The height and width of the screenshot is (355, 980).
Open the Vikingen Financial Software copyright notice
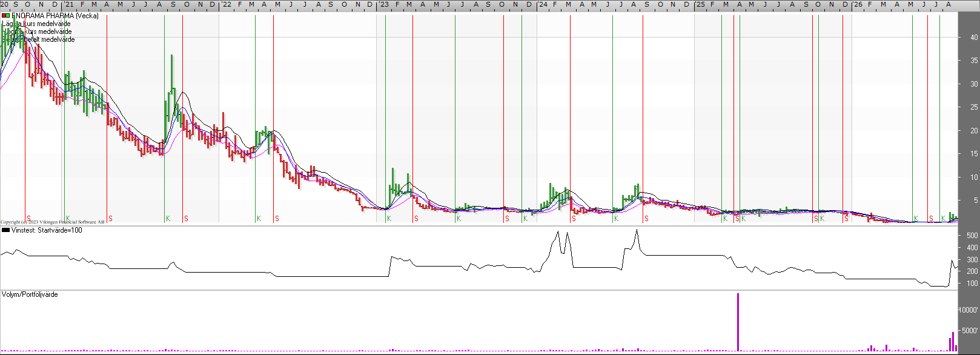click(x=53, y=222)
